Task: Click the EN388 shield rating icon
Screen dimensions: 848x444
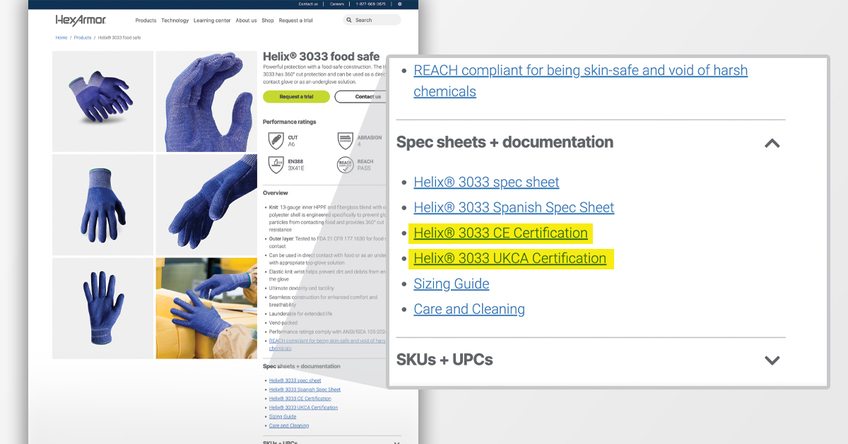Action: (276, 164)
